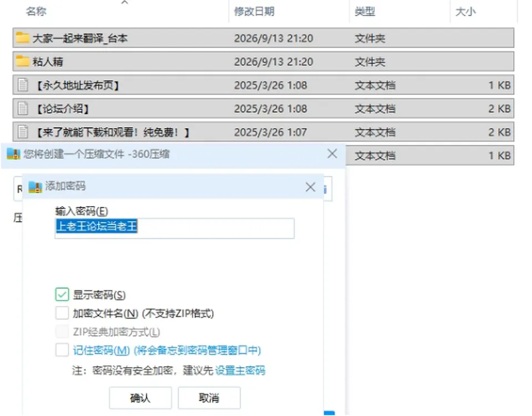The height and width of the screenshot is (416, 532).
Task: Click the 粘人精 folder icon
Action: coord(22,61)
